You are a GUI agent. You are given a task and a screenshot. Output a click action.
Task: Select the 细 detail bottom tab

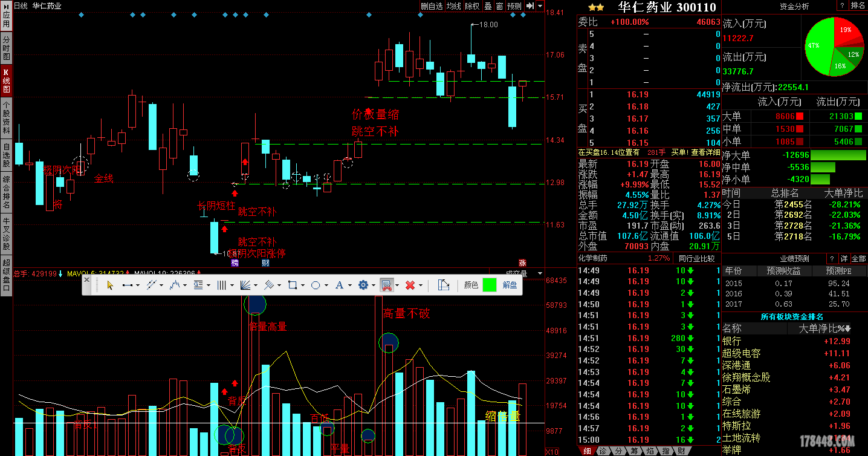tap(587, 451)
